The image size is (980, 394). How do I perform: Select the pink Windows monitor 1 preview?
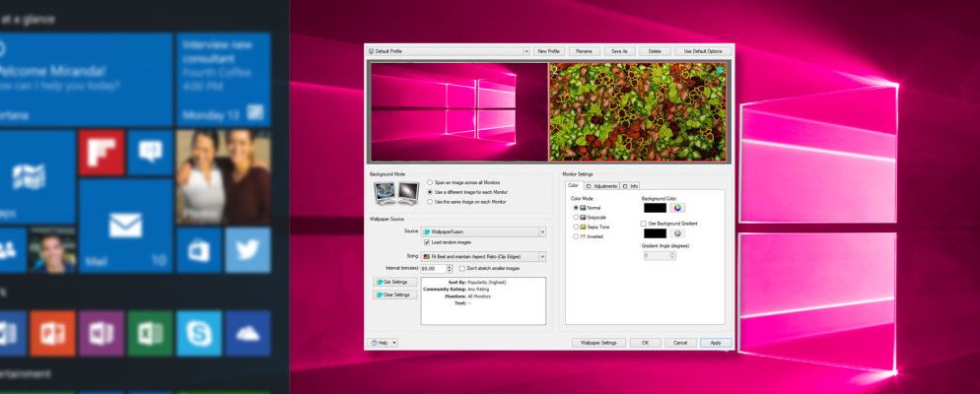point(459,111)
